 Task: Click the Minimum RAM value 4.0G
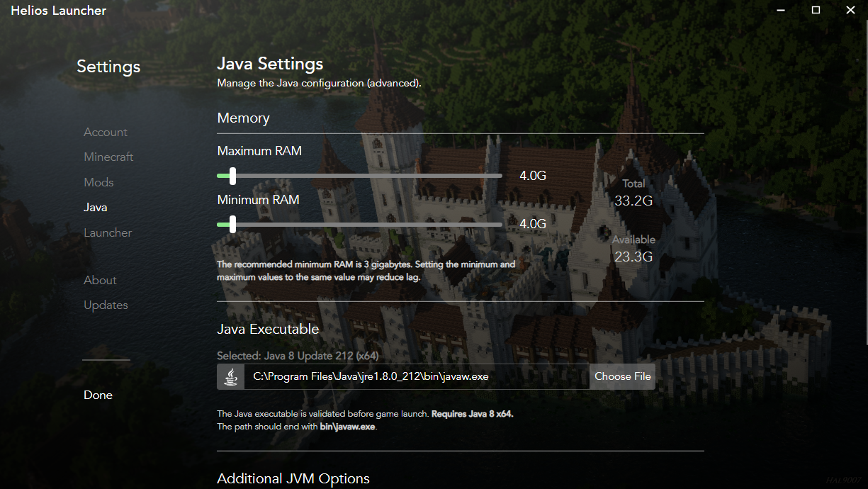533,225
